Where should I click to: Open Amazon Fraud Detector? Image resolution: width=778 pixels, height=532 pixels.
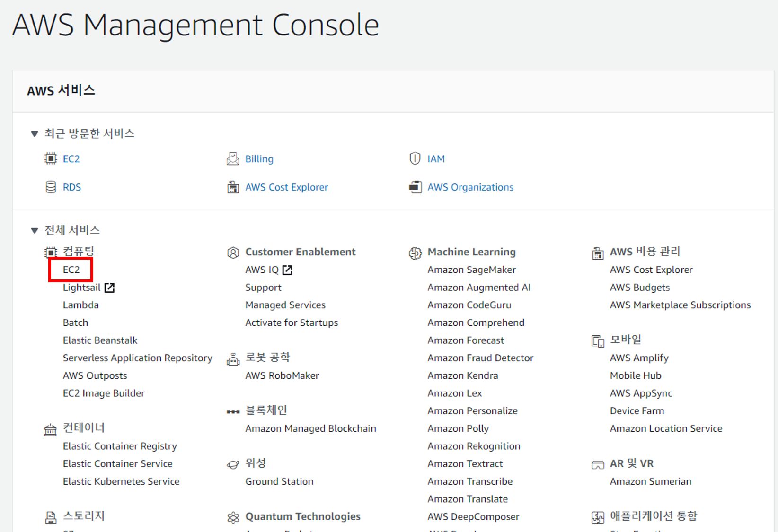[480, 358]
